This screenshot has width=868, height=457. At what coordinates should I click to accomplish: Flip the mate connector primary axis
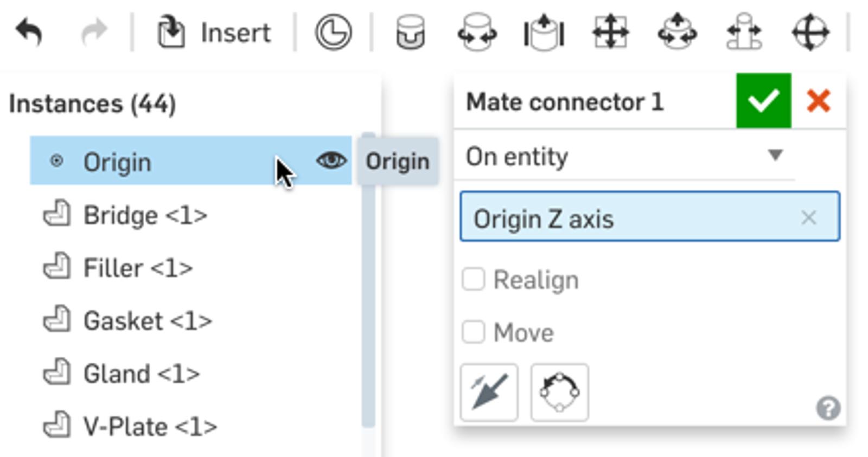coord(489,392)
